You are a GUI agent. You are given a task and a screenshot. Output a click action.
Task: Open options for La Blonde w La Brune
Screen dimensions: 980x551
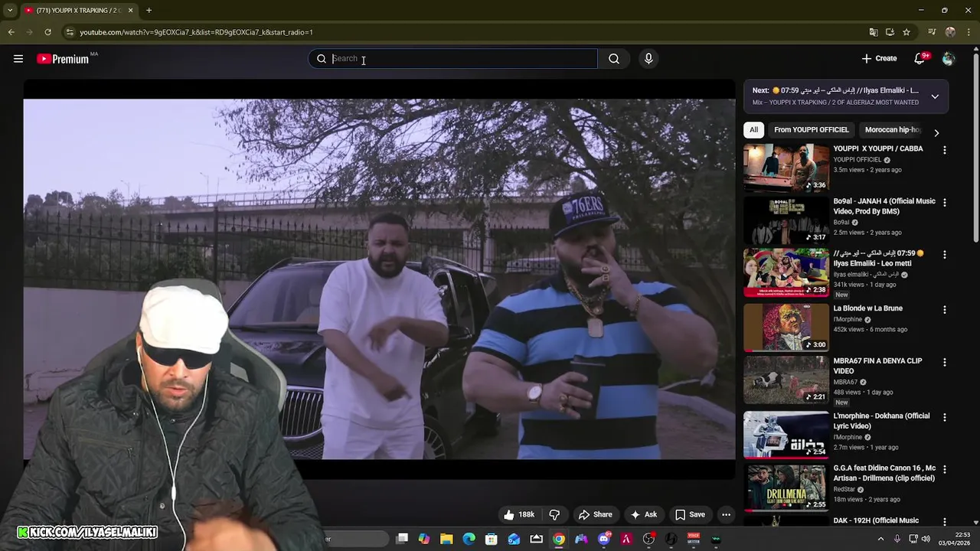click(x=945, y=310)
